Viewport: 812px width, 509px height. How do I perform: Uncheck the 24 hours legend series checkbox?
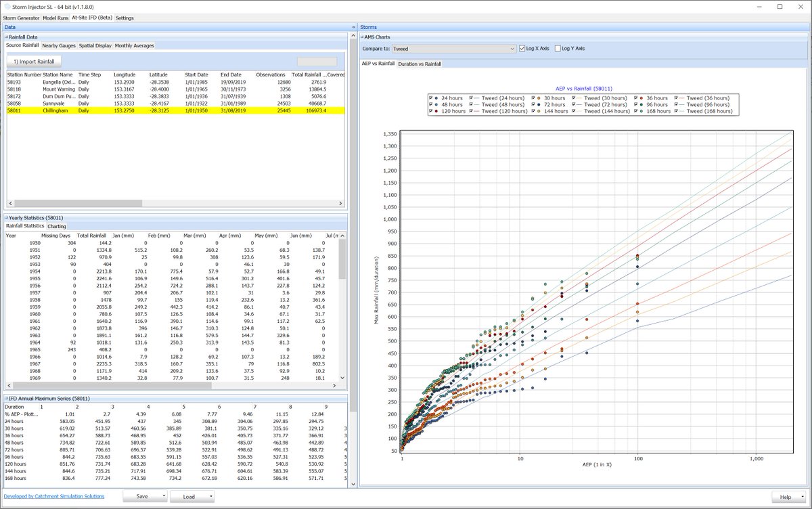pyautogui.click(x=431, y=98)
